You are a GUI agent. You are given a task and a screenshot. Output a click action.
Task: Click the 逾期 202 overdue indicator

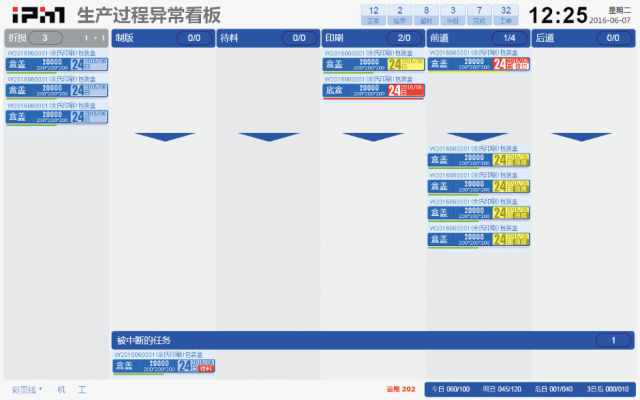pyautogui.click(x=400, y=389)
